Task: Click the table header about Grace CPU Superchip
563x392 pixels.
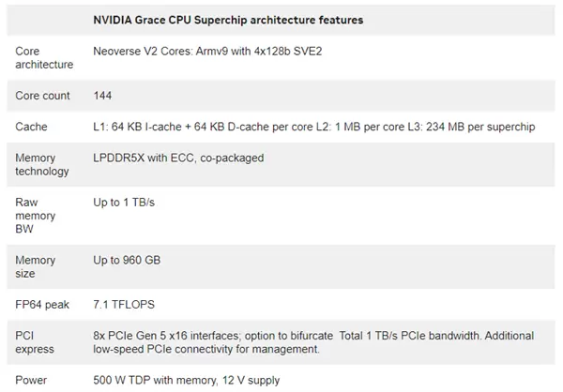Action: (228, 20)
